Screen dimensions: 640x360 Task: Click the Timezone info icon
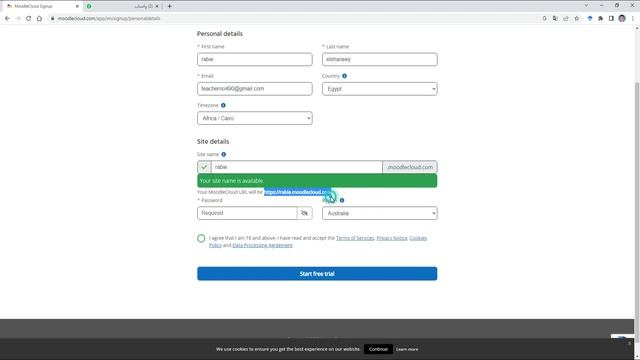pos(223,105)
